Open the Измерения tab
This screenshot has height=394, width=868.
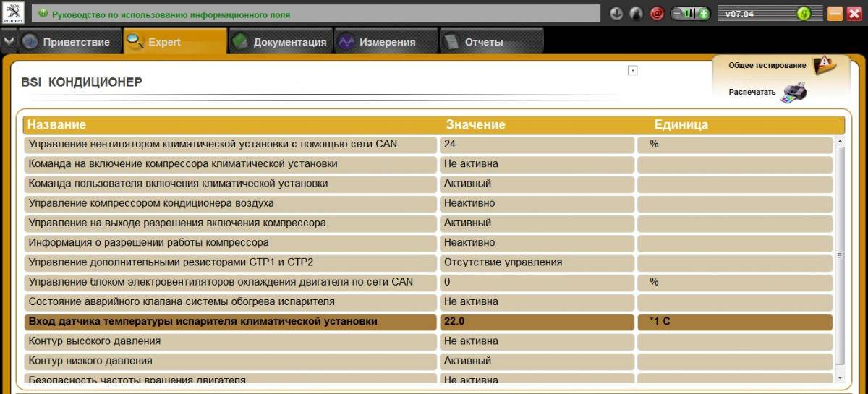pyautogui.click(x=386, y=42)
